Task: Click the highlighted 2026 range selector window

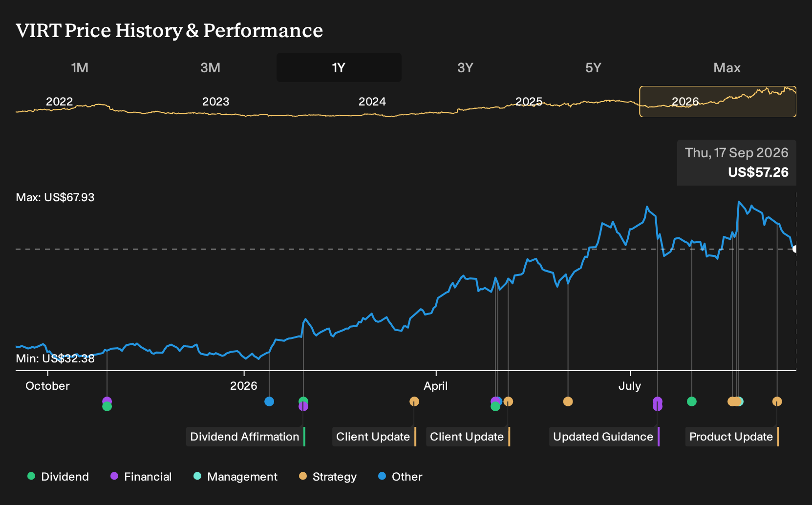Action: [718, 102]
